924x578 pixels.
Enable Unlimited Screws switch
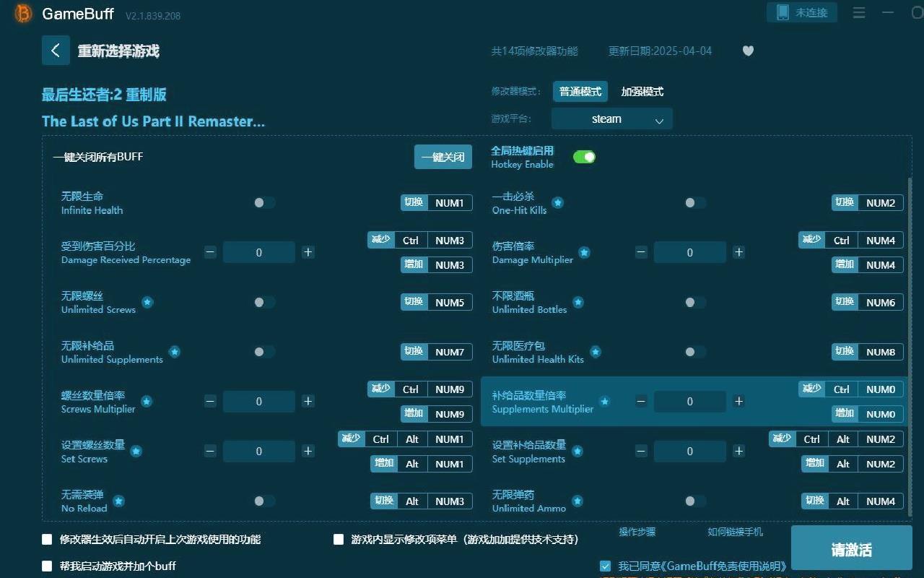(x=264, y=302)
